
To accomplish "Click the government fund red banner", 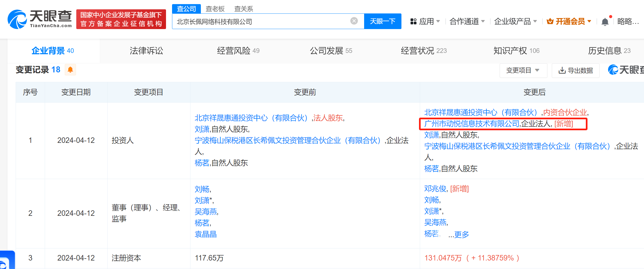I will click(x=121, y=19).
